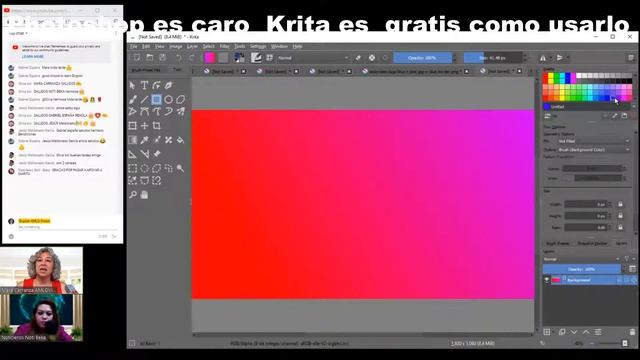Viewport: 640px width, 360px height.
Task: Move layer up with chevron button
Action: point(586,332)
